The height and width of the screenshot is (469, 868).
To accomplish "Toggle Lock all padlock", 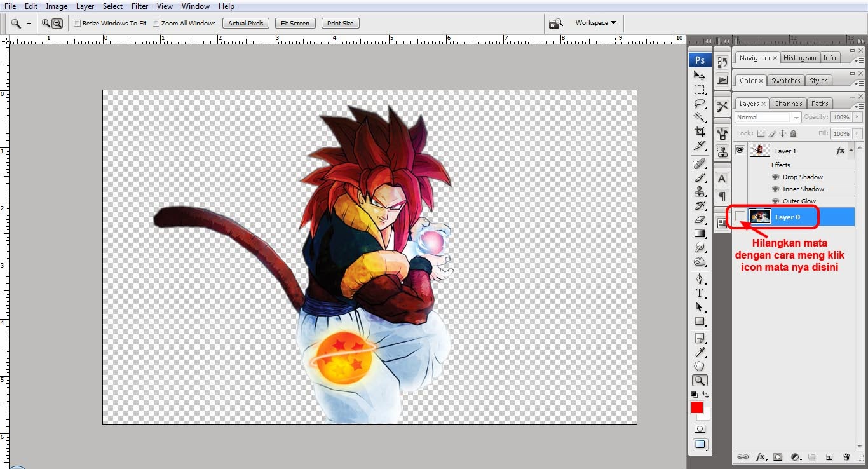I will click(794, 133).
